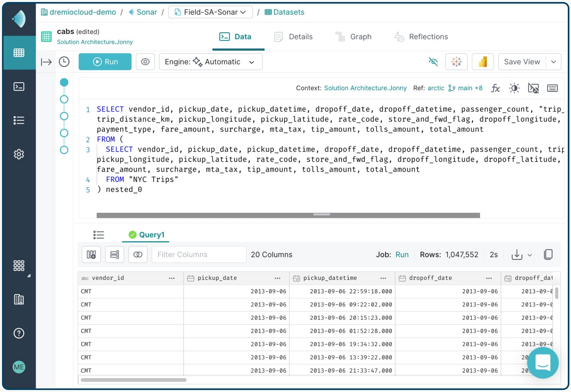Click the Run button
571x392 pixels.
[x=105, y=61]
